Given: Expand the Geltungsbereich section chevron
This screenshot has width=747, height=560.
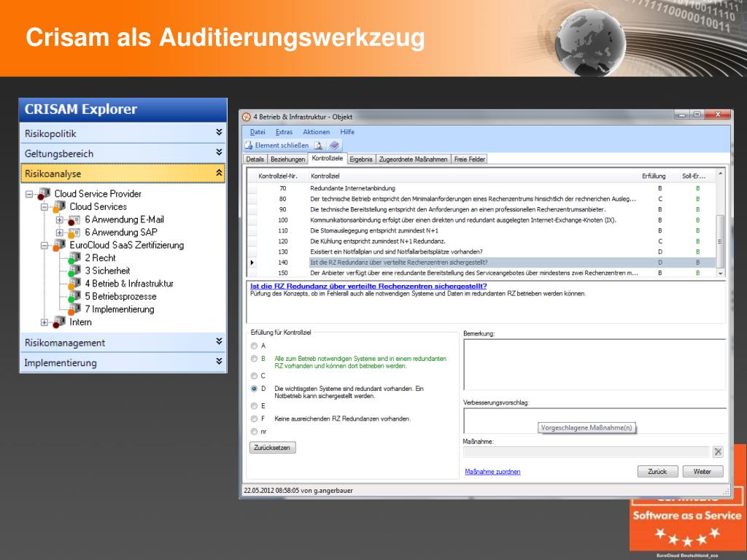Looking at the screenshot, I should click(x=219, y=152).
